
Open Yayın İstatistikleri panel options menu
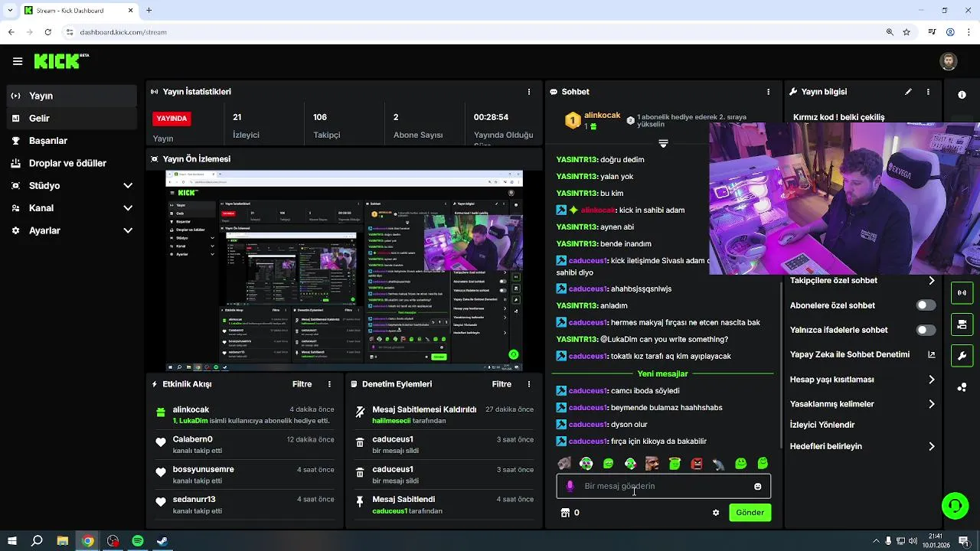[x=529, y=92]
